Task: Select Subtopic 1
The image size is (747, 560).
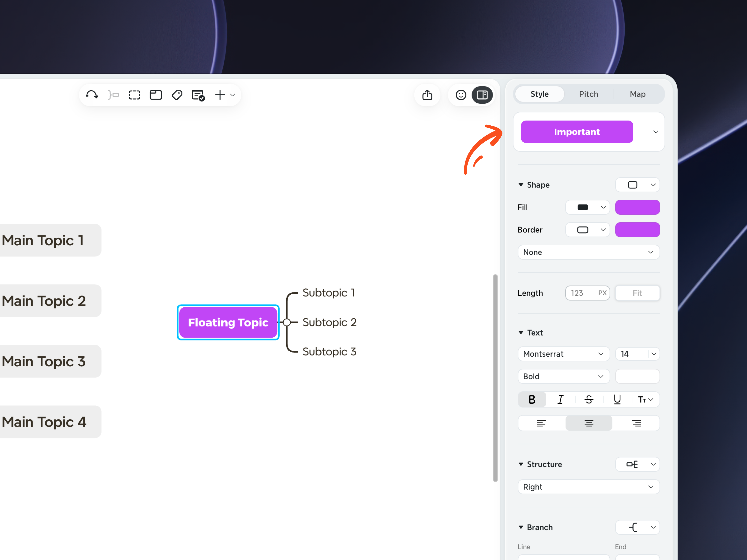Action: [329, 293]
